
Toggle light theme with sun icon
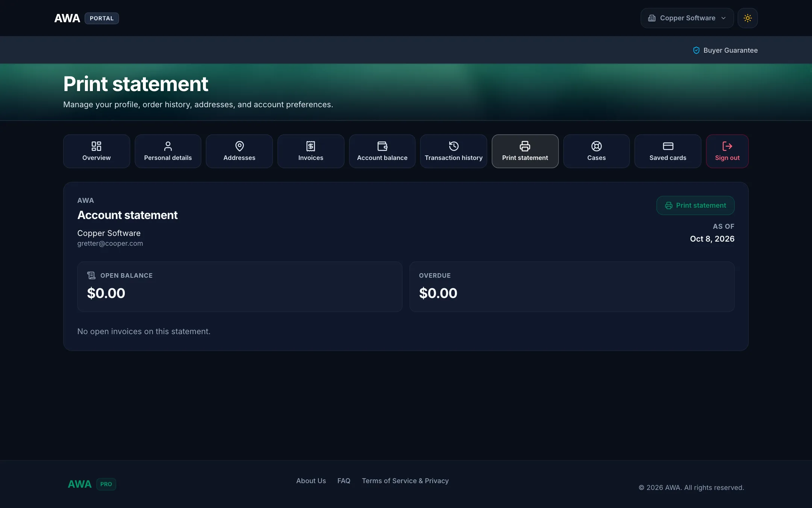[x=748, y=18]
